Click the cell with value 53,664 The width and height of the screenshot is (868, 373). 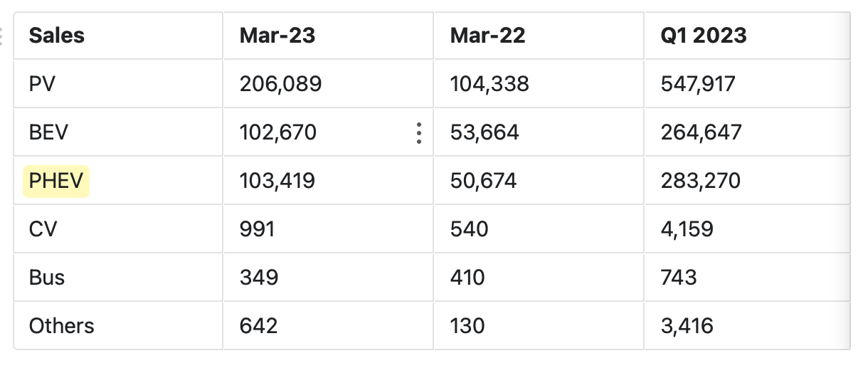(539, 132)
